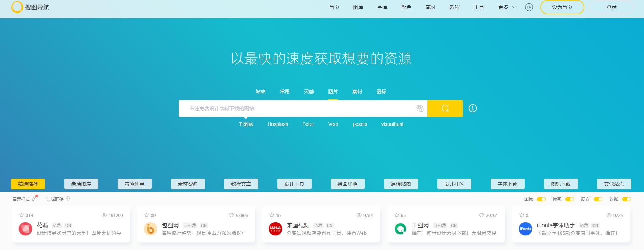The image size is (644, 250).
Task: Select the 素材资源 category
Action: [x=188, y=184]
